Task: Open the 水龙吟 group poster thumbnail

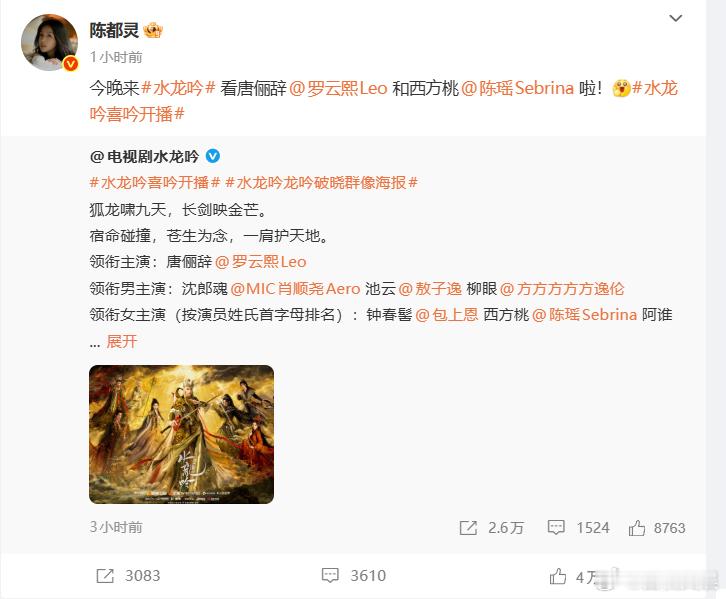Action: (182, 434)
